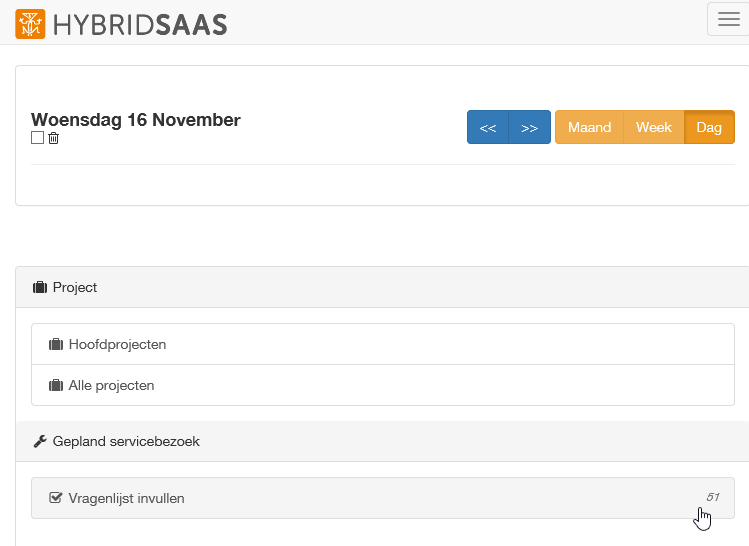Tick the checkbox under Woensdag 16 November
The width and height of the screenshot is (749, 546).
coord(38,138)
